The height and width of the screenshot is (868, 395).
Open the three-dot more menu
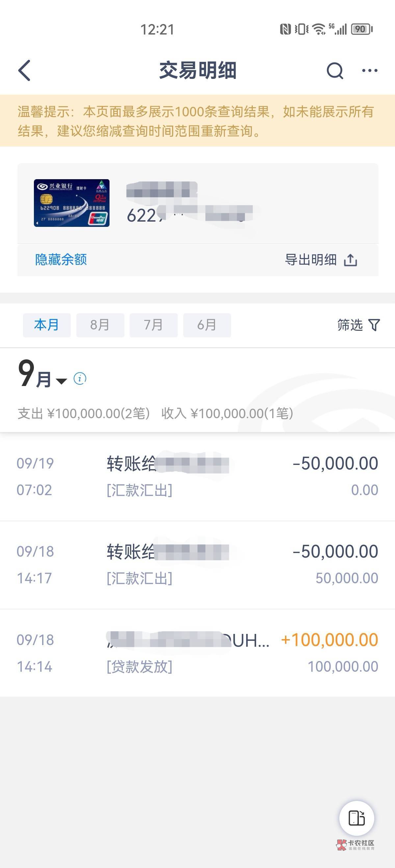[x=370, y=70]
